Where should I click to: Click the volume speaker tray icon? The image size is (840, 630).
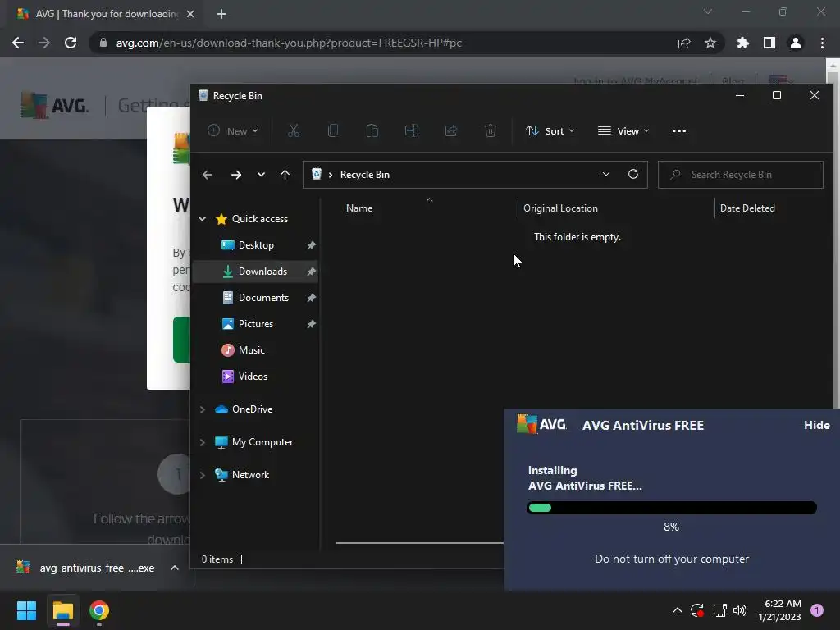pyautogui.click(x=740, y=610)
